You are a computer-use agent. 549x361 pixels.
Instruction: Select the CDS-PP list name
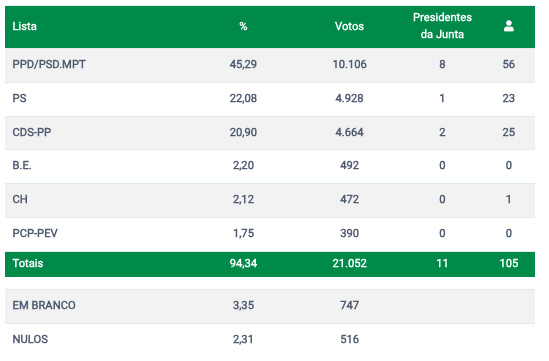click(32, 132)
